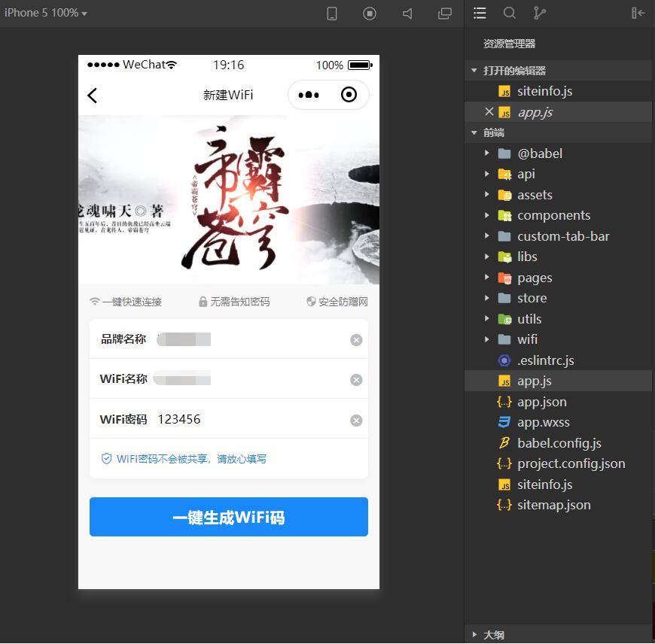Select the device simulator icon in toolbar

point(331,13)
